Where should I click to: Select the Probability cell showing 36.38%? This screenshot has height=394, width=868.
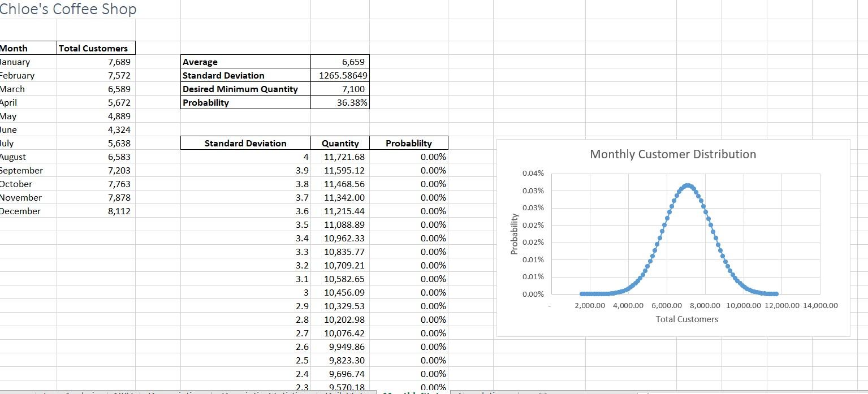tap(352, 102)
